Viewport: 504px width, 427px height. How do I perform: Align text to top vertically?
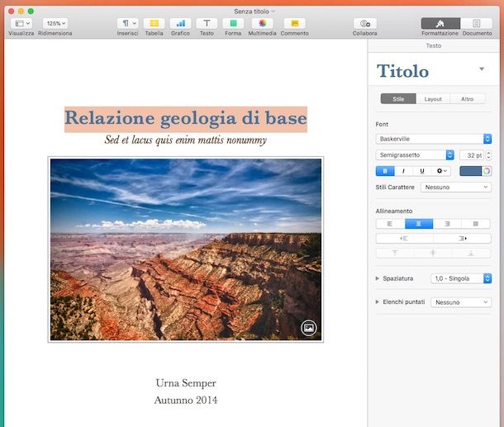(x=395, y=254)
